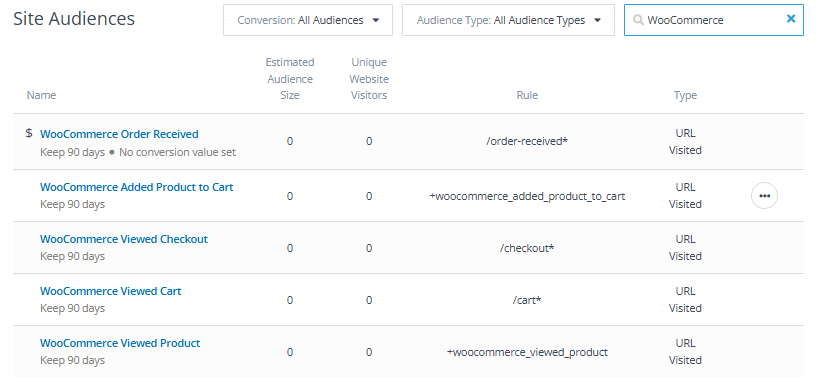Click the search magnifier icon
The height and width of the screenshot is (382, 820).
(x=638, y=20)
